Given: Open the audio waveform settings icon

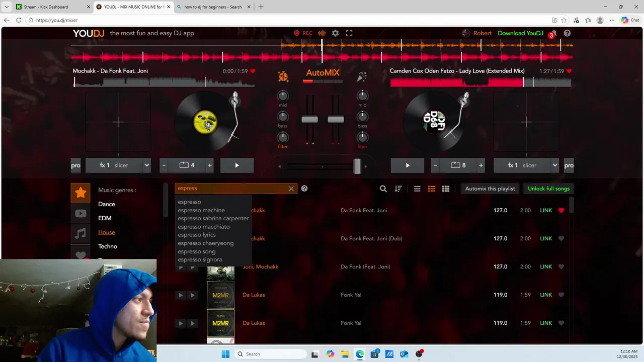Looking at the screenshot, I should (322, 33).
